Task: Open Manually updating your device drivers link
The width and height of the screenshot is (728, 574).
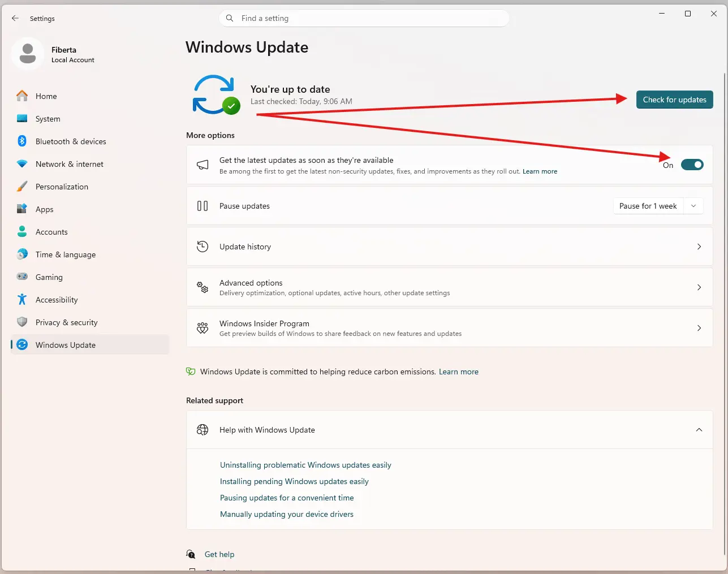Action: pyautogui.click(x=286, y=514)
